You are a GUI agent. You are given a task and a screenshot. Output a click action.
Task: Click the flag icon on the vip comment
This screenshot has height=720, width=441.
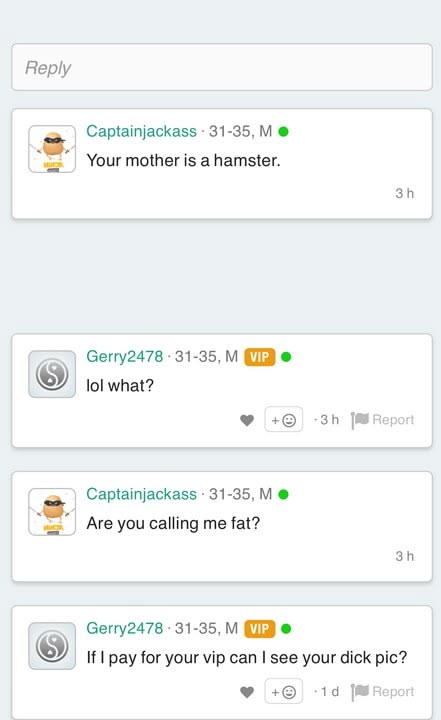coord(360,692)
